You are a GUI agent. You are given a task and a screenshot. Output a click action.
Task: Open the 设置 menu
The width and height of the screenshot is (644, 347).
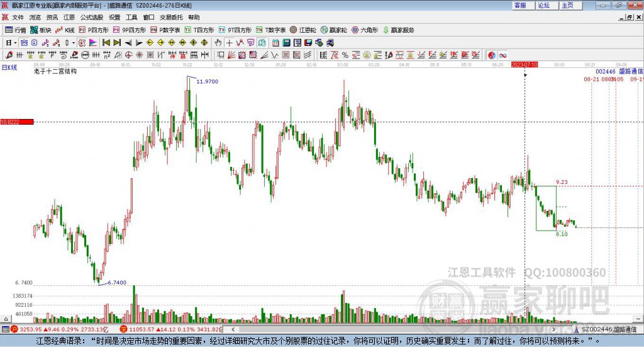tap(114, 17)
